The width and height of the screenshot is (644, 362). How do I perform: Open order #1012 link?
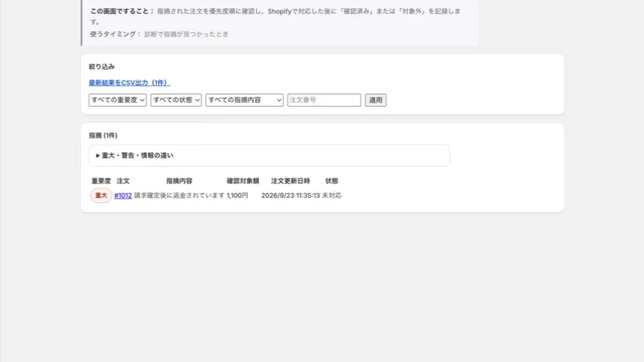coord(123,195)
